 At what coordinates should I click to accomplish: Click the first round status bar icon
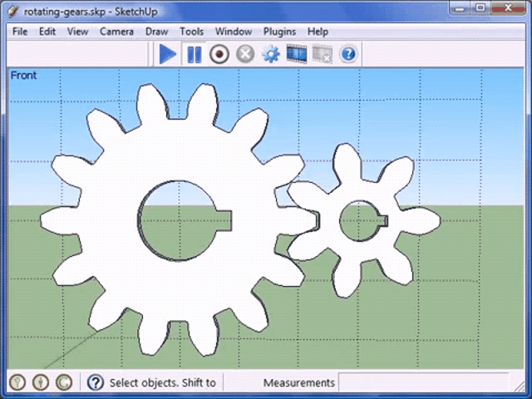(x=17, y=382)
